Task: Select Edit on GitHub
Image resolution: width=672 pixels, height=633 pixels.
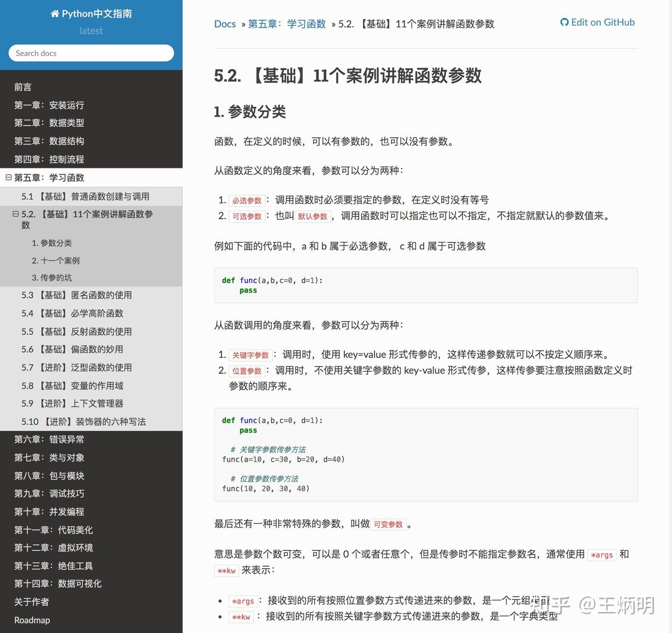Action: (602, 22)
